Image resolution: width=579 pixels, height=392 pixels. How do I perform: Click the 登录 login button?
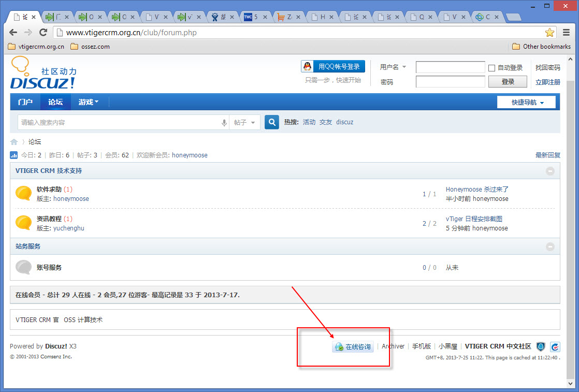coord(508,82)
